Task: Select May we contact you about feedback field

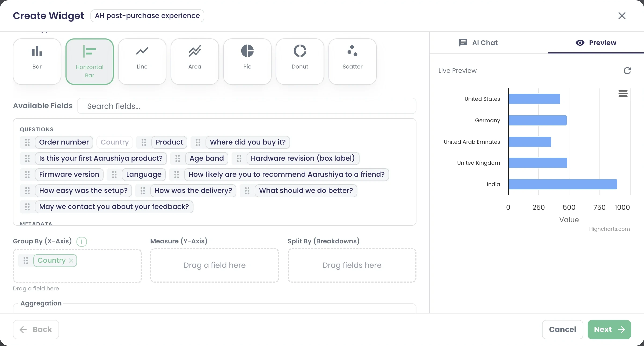Action: click(x=114, y=207)
